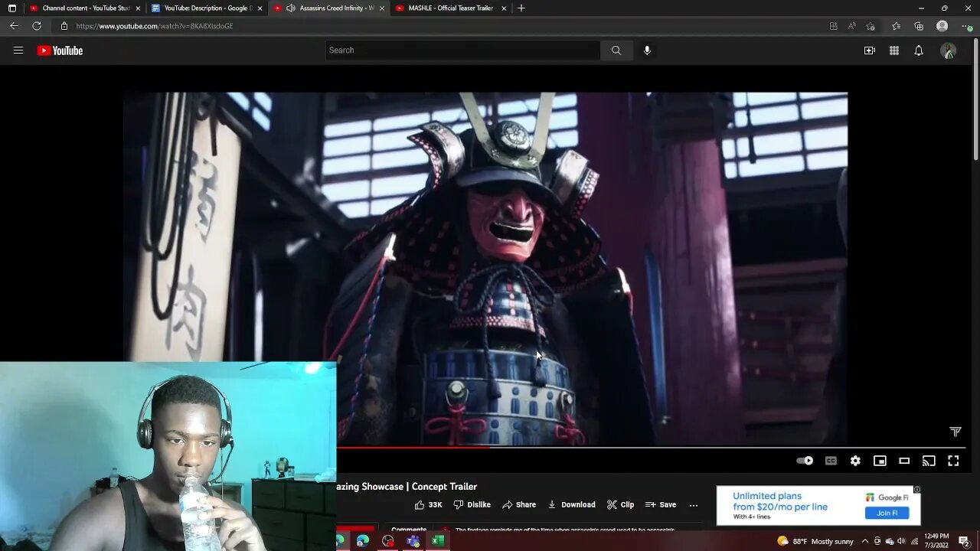Image resolution: width=980 pixels, height=551 pixels.
Task: View site information lock icon
Action: pyautogui.click(x=64, y=26)
